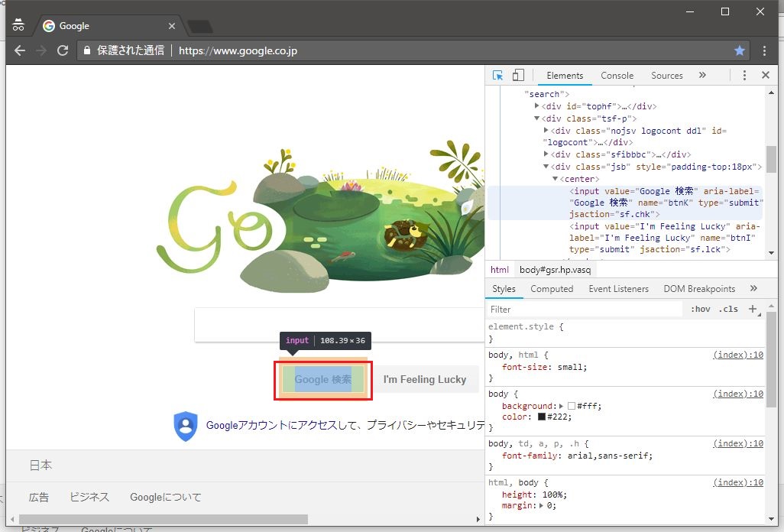Viewport: 784px width, 532px height.
Task: Expand the margin shorthand property triangle
Action: [x=542, y=505]
